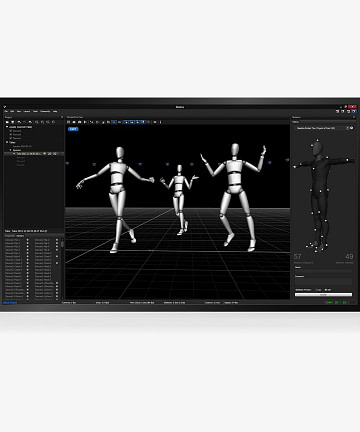Click the Comment input field in Skeleton pane
Screen dimensions: 360x432
click(323, 282)
